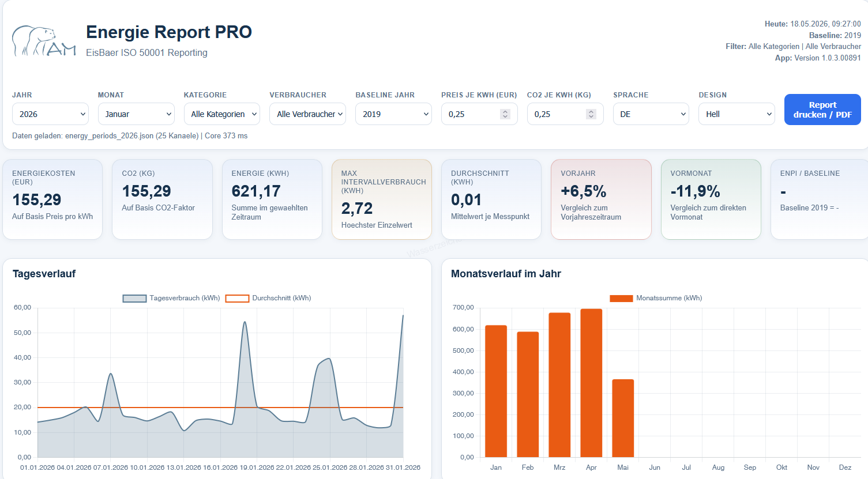Select the Durchschnitt (kWh) KPI card showing 0,01
868x479 pixels.
tap(491, 199)
